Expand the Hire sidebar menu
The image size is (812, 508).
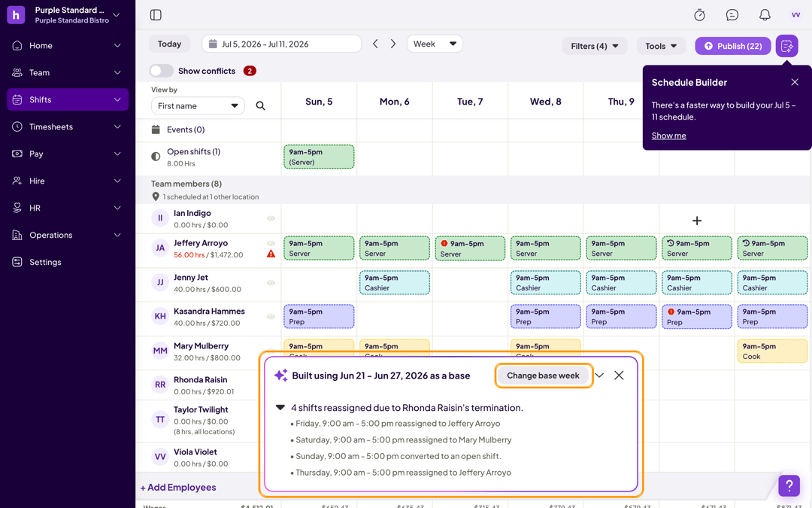68,181
